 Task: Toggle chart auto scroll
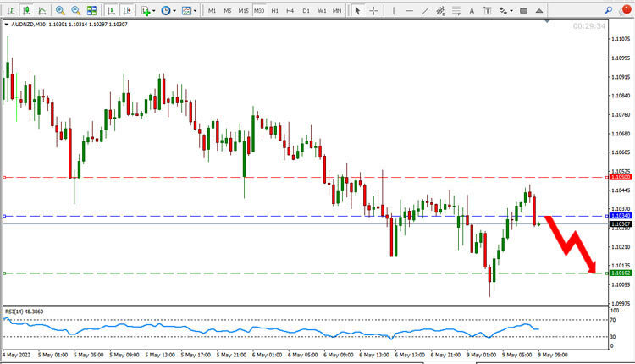tap(112, 10)
